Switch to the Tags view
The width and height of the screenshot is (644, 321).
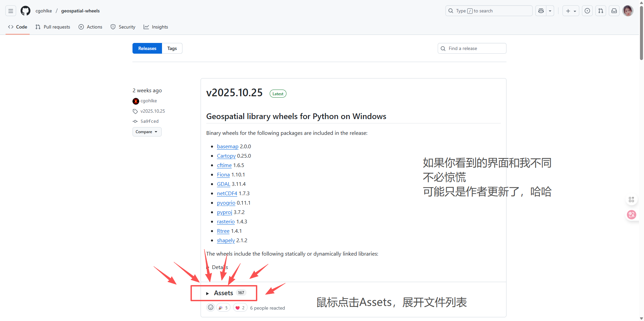172,48
